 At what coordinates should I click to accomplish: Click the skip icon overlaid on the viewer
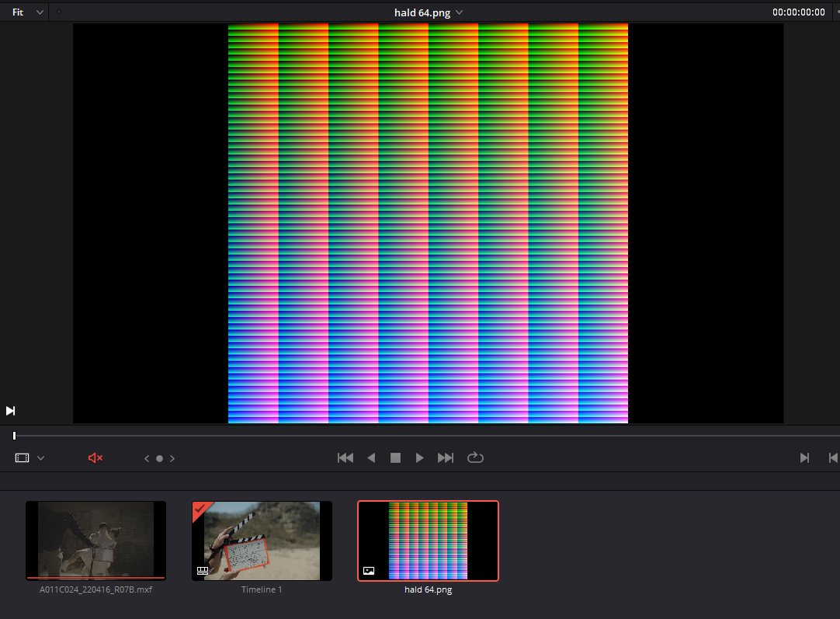[x=10, y=411]
